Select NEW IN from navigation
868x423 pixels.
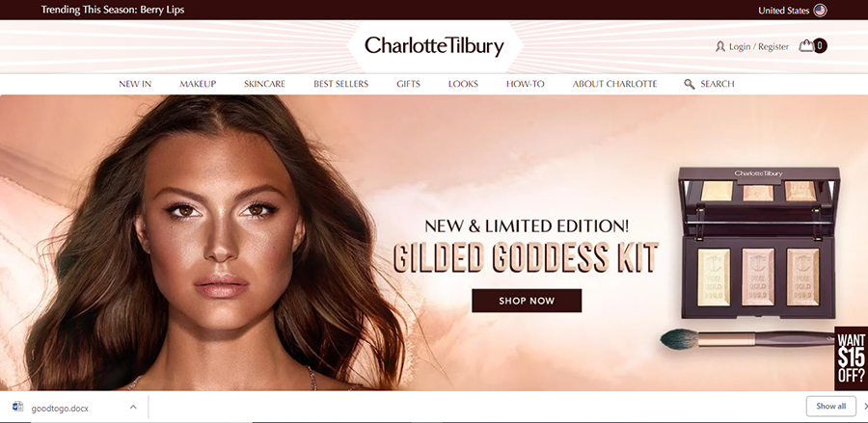135,84
